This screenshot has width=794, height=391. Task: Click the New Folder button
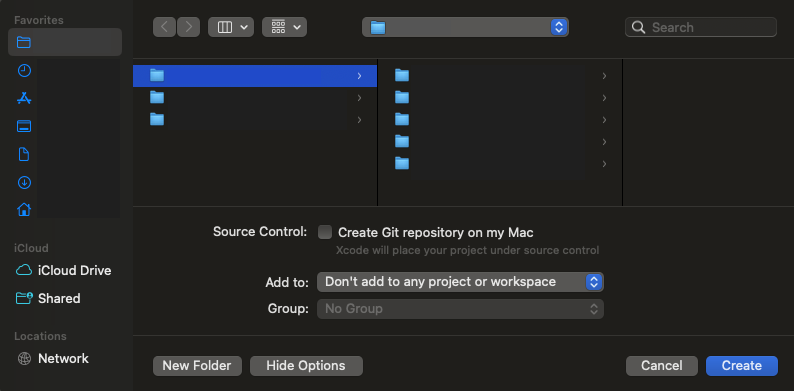coord(197,366)
